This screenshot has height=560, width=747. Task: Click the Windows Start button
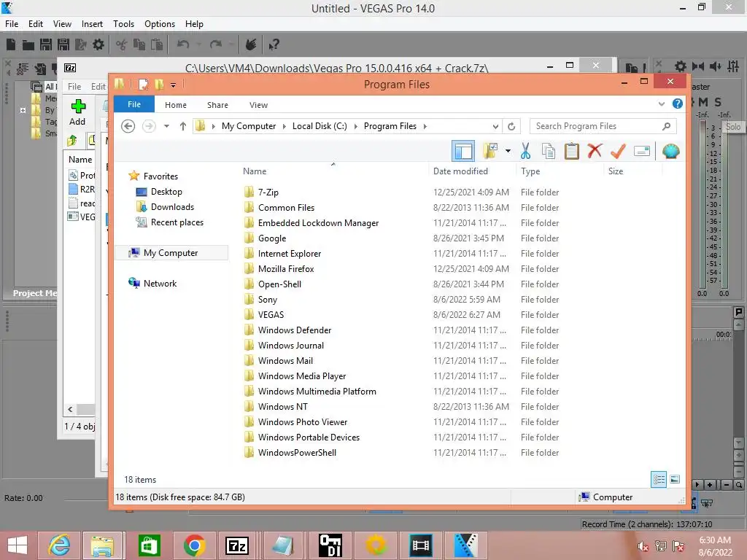coord(18,545)
